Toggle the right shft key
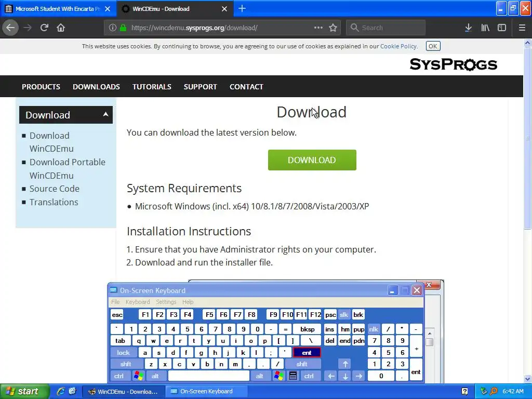Screen dimensions: 532x399 (x=302, y=364)
